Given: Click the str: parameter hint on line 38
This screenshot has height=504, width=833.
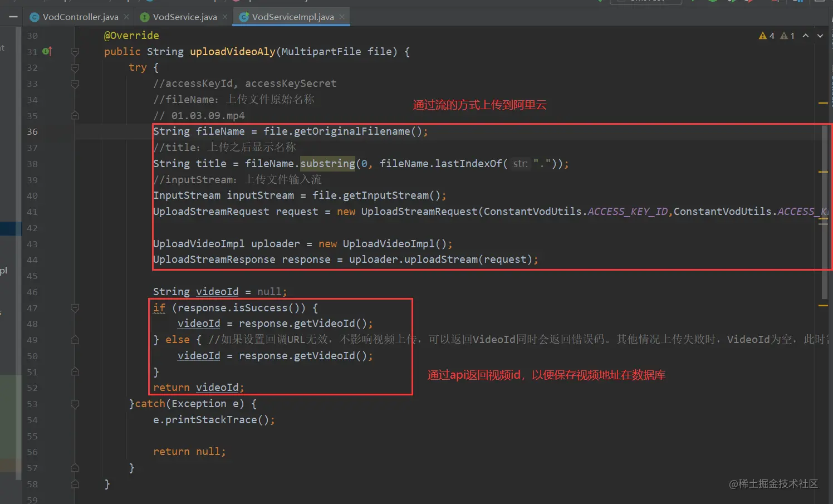Looking at the screenshot, I should pos(520,164).
